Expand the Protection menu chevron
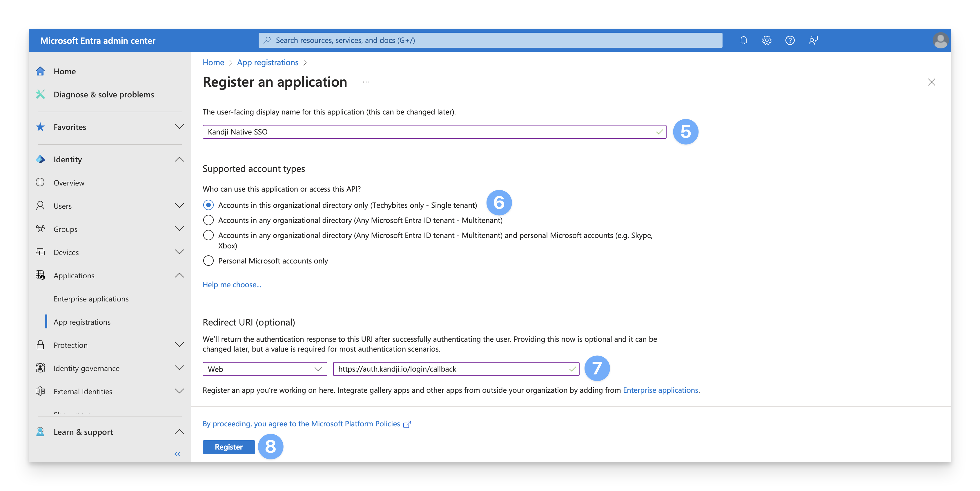The width and height of the screenshot is (980, 491). point(179,345)
